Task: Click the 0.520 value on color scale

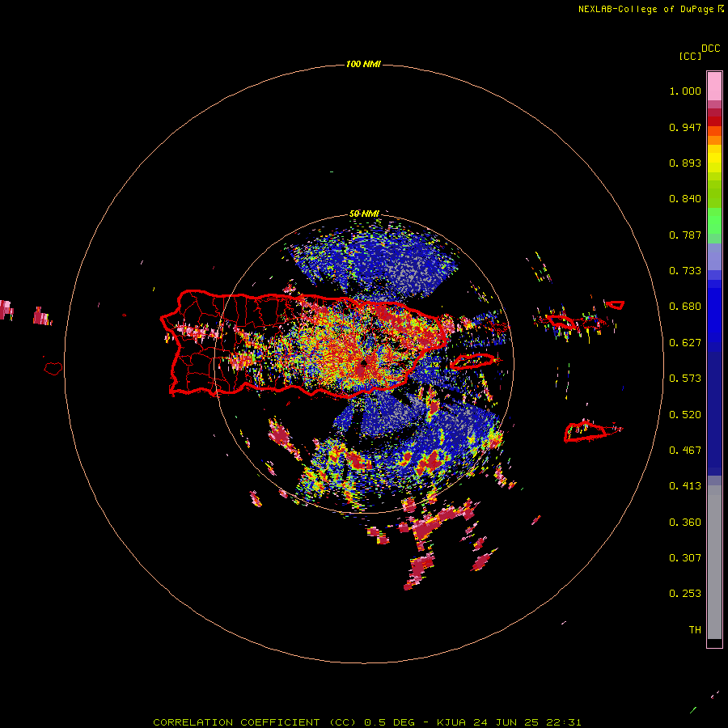Action: [685, 415]
